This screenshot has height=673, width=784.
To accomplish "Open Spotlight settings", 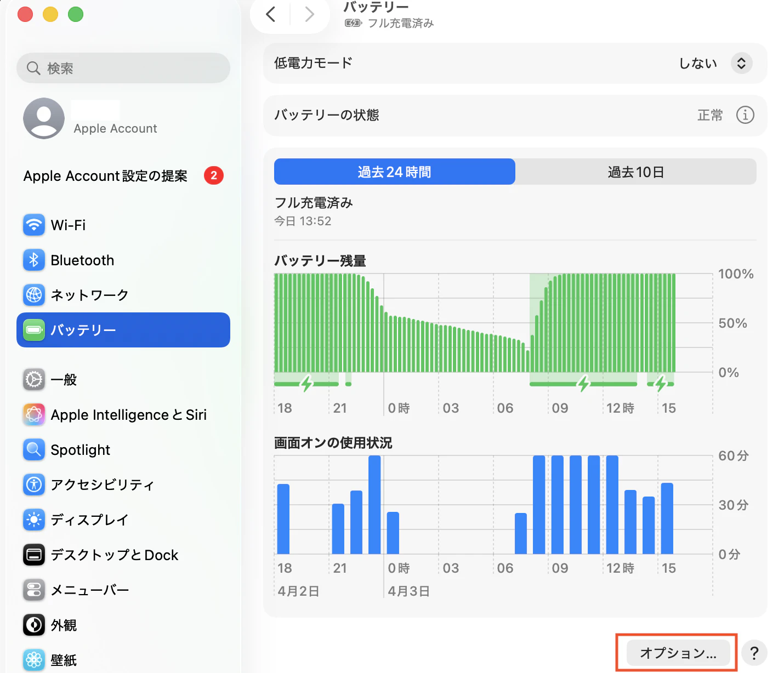I will coord(123,450).
